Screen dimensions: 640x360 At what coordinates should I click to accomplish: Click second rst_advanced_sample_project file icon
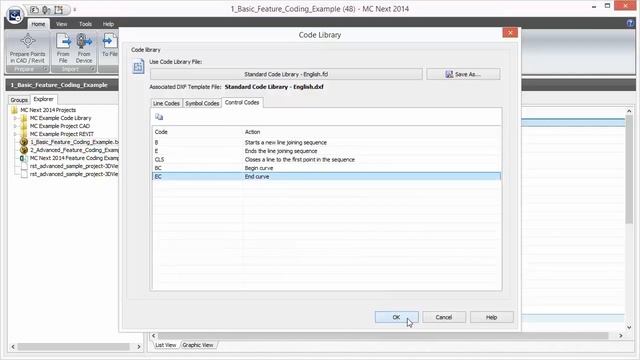[24, 174]
